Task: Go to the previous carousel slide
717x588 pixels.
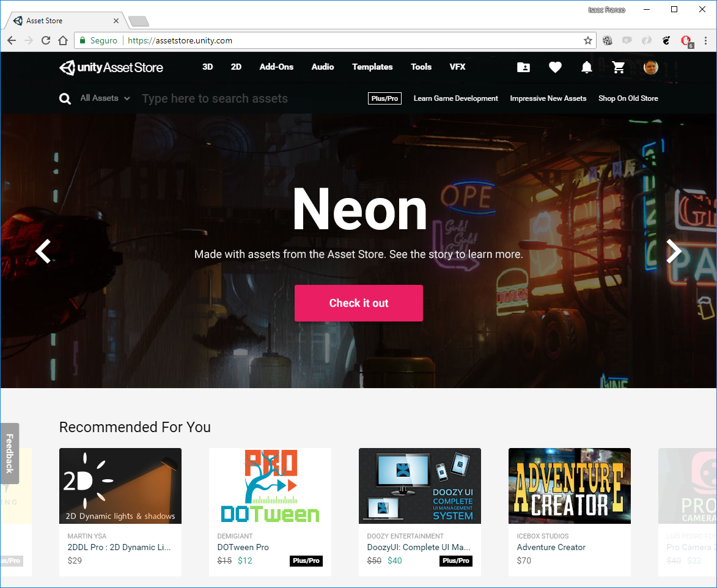Action: [43, 251]
